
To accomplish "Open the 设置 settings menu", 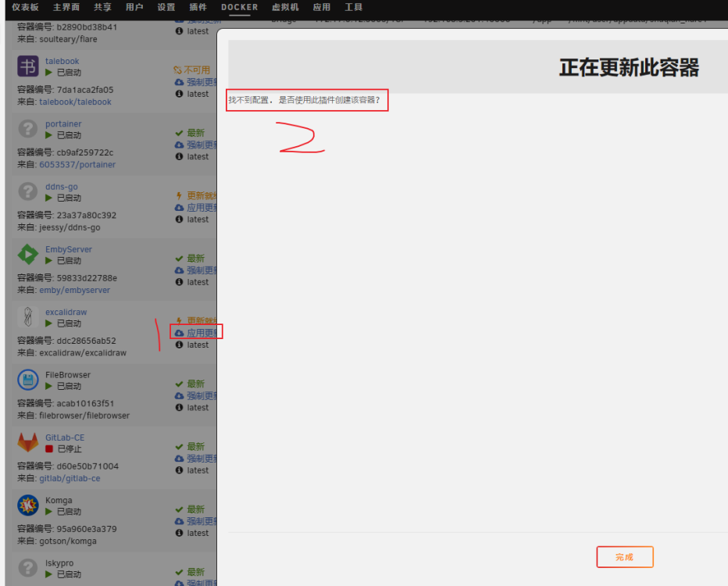I will (166, 8).
